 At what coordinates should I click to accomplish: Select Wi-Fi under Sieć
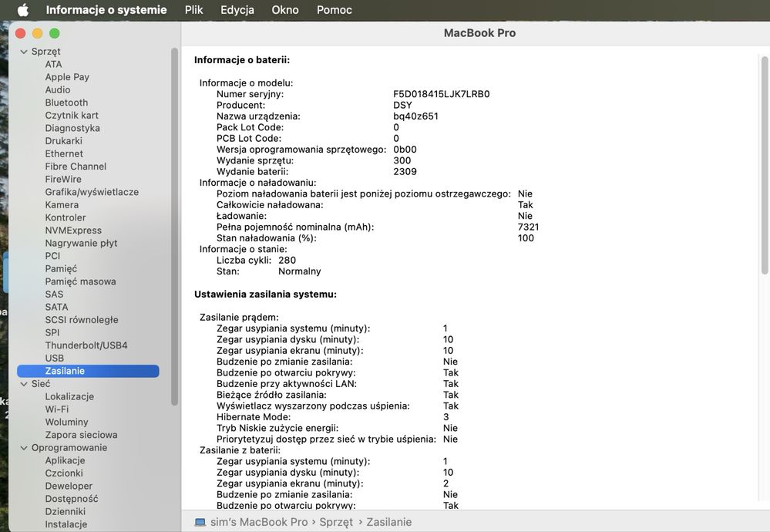click(x=57, y=409)
